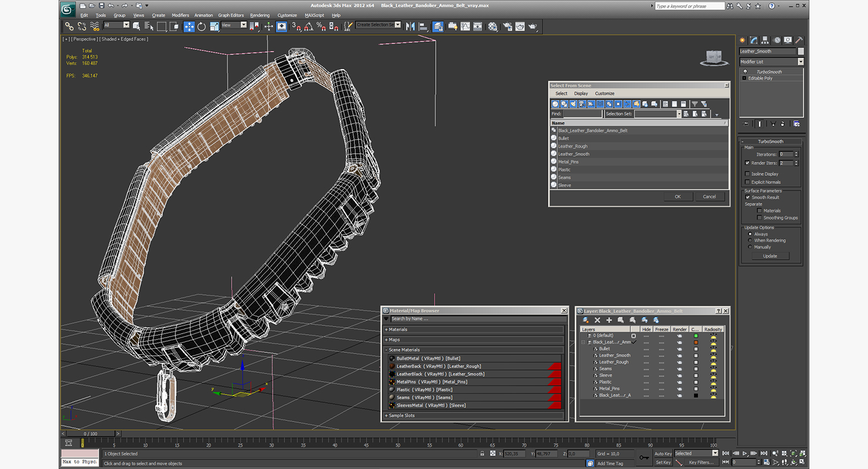This screenshot has height=469, width=868.
Task: Expand the Materials group in browser
Action: tap(474, 329)
